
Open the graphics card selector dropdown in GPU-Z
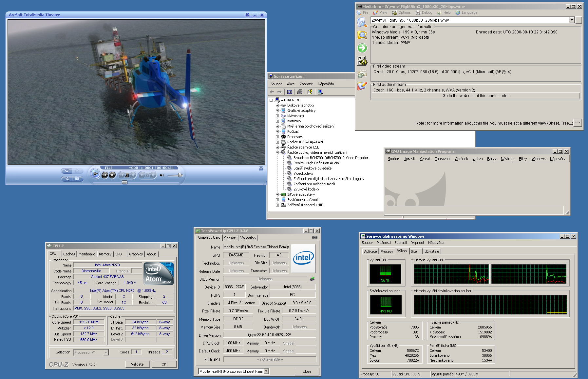coord(266,371)
